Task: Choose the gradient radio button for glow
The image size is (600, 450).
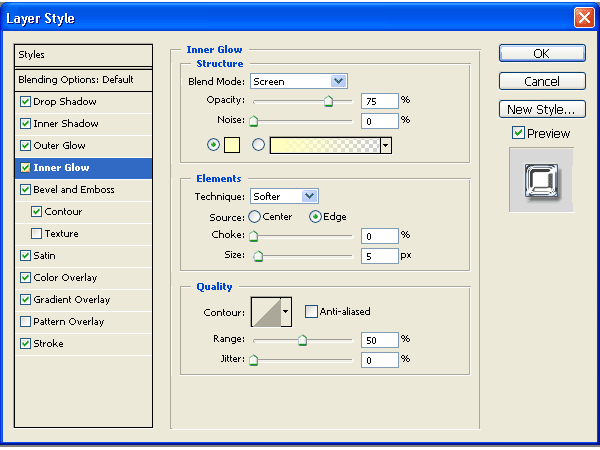Action: pyautogui.click(x=258, y=145)
